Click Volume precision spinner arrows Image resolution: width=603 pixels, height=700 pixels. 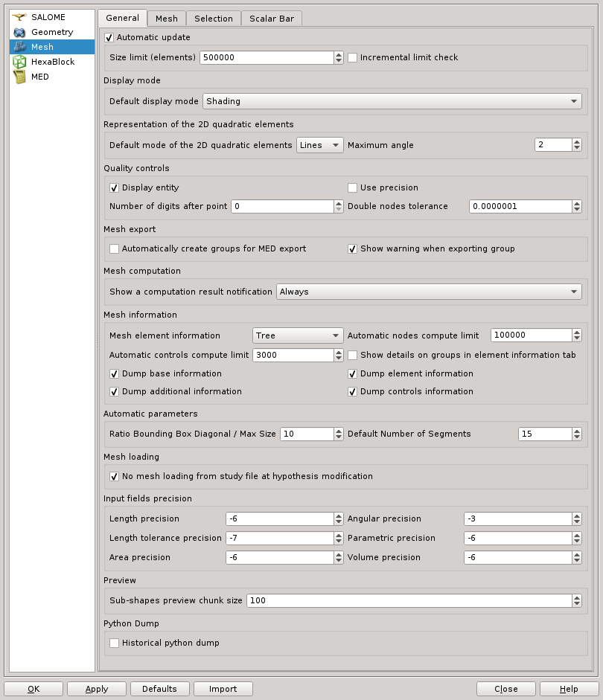click(577, 558)
